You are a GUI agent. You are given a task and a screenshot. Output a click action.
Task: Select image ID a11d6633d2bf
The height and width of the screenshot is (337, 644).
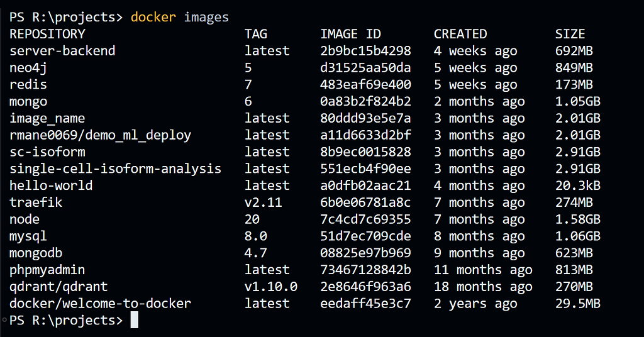[x=365, y=135]
